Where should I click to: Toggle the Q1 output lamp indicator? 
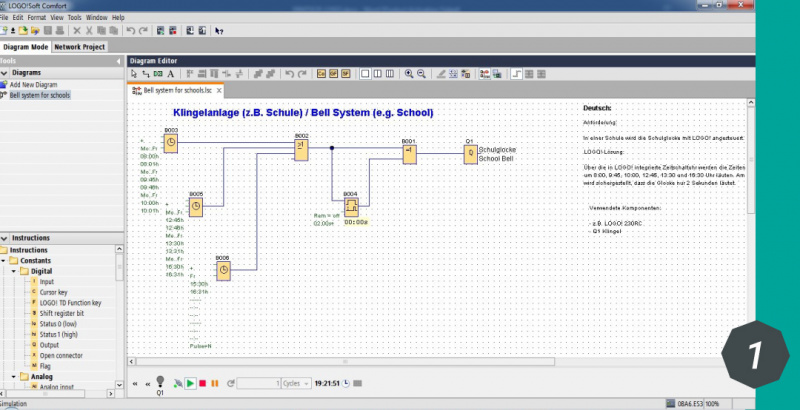(x=160, y=383)
